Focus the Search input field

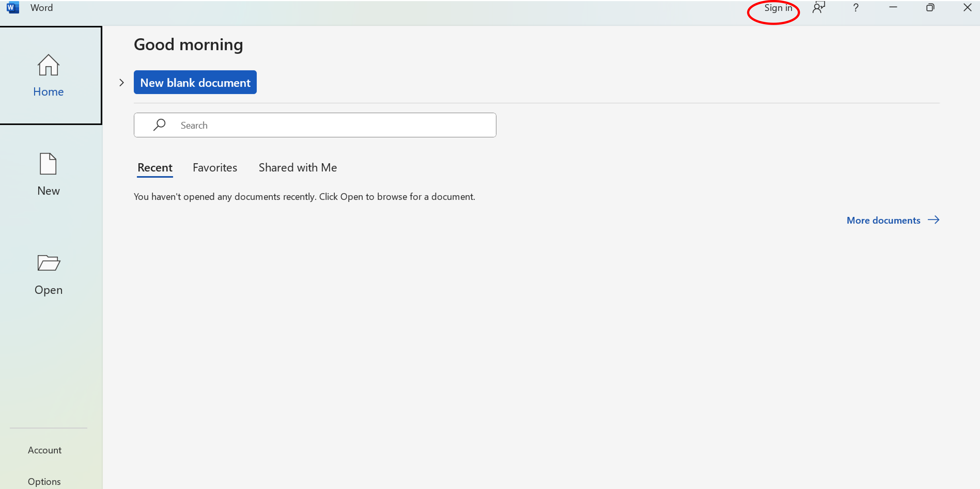[x=315, y=125]
